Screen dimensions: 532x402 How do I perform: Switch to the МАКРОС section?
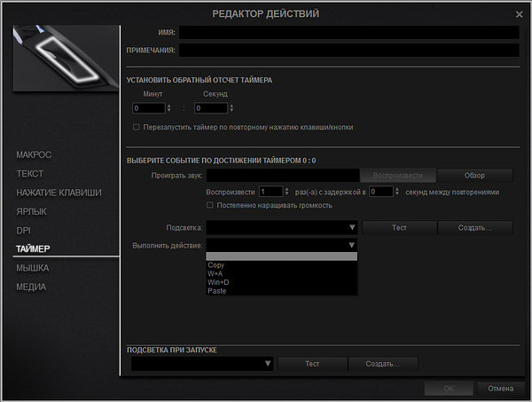pyautogui.click(x=34, y=154)
